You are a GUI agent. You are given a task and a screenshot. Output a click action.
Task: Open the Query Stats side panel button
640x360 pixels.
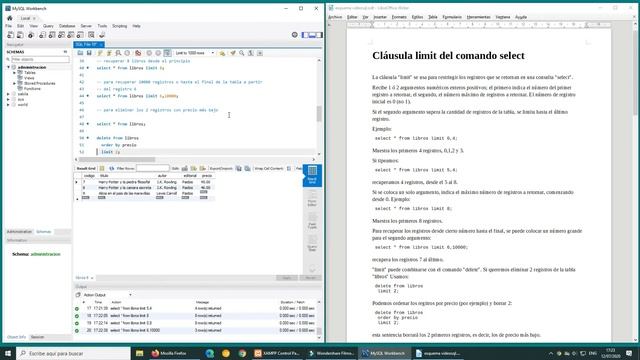(x=312, y=244)
